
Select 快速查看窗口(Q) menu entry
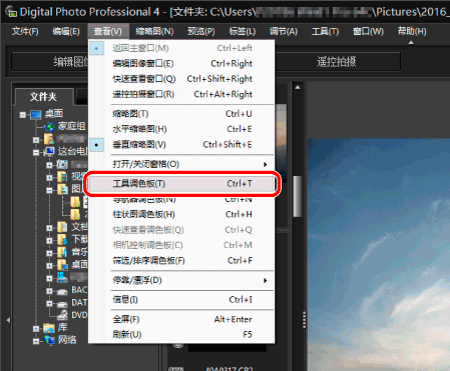(x=182, y=79)
